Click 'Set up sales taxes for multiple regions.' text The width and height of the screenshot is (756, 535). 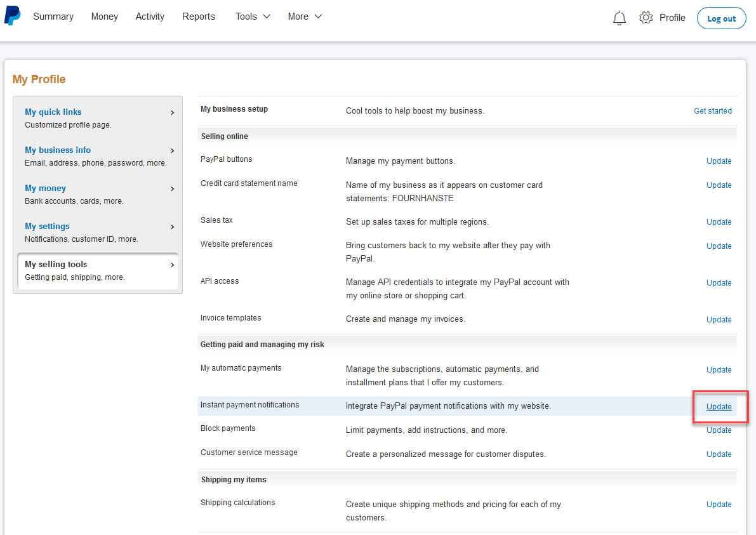click(x=418, y=221)
